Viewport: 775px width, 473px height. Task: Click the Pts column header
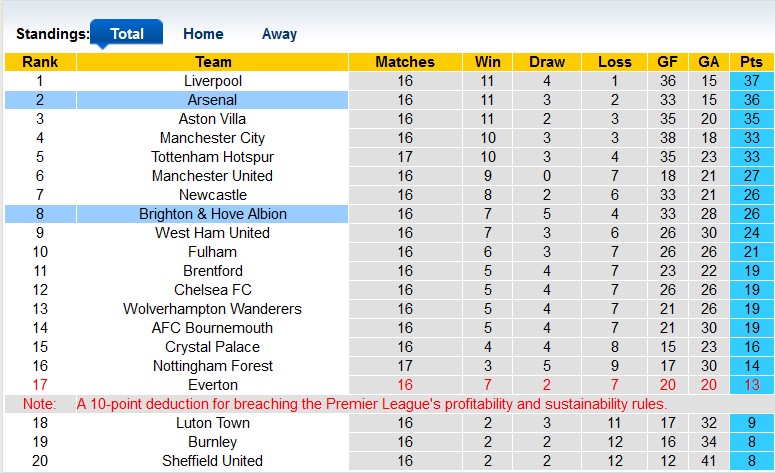click(751, 62)
